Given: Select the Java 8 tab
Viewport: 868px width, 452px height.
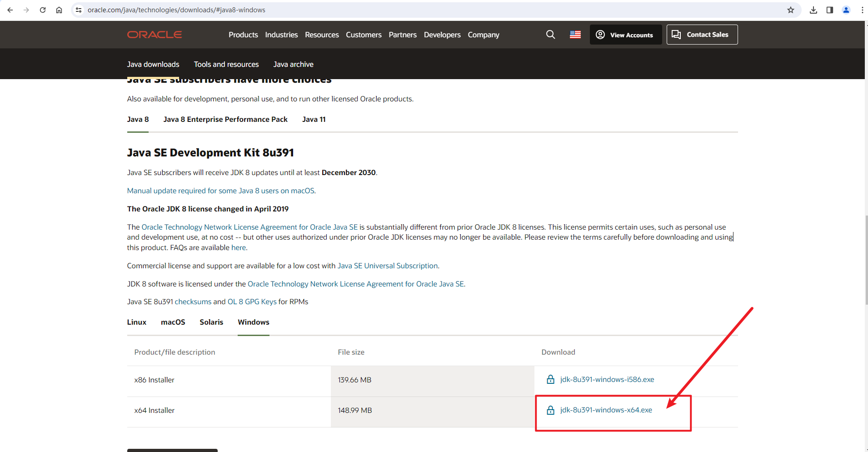Looking at the screenshot, I should point(138,119).
